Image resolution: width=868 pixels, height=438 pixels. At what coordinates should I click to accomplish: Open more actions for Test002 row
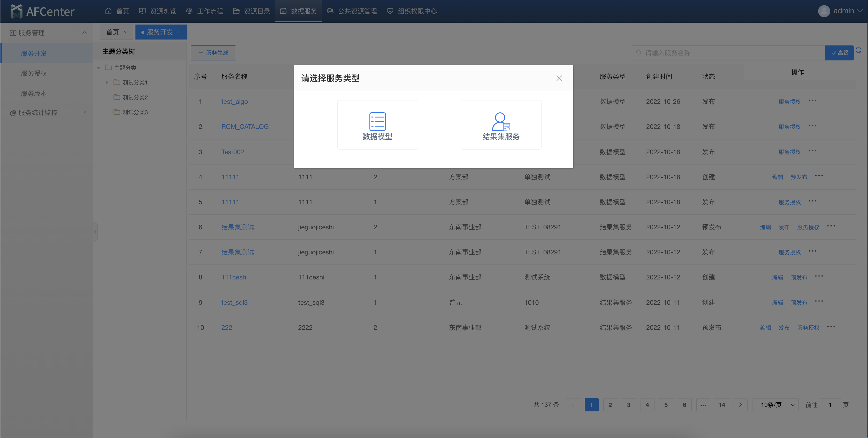click(812, 151)
